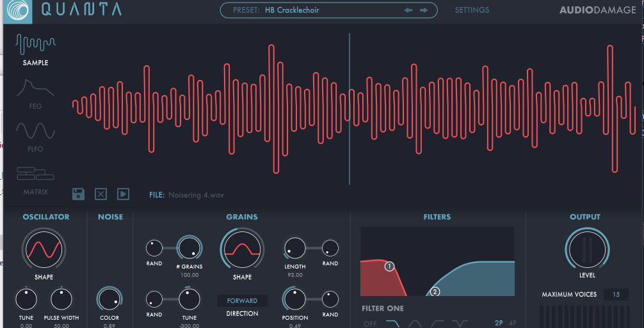Click the oscillator SHAPE knob

click(x=44, y=249)
